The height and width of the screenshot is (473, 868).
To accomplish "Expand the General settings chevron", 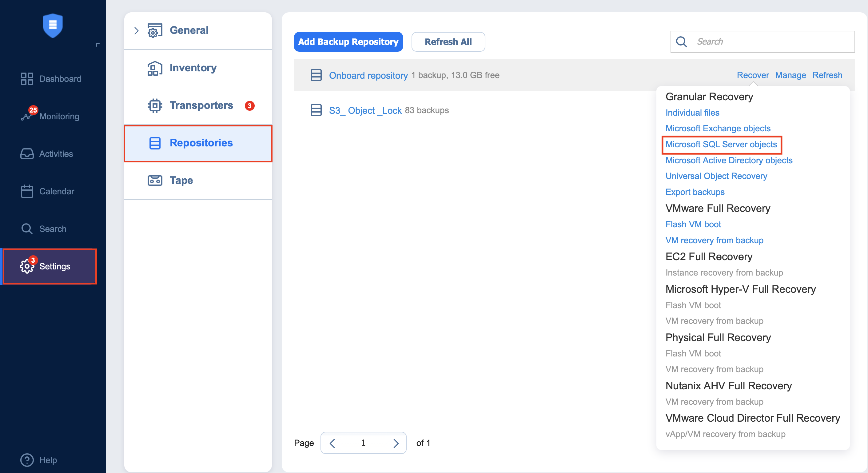I will pyautogui.click(x=137, y=31).
